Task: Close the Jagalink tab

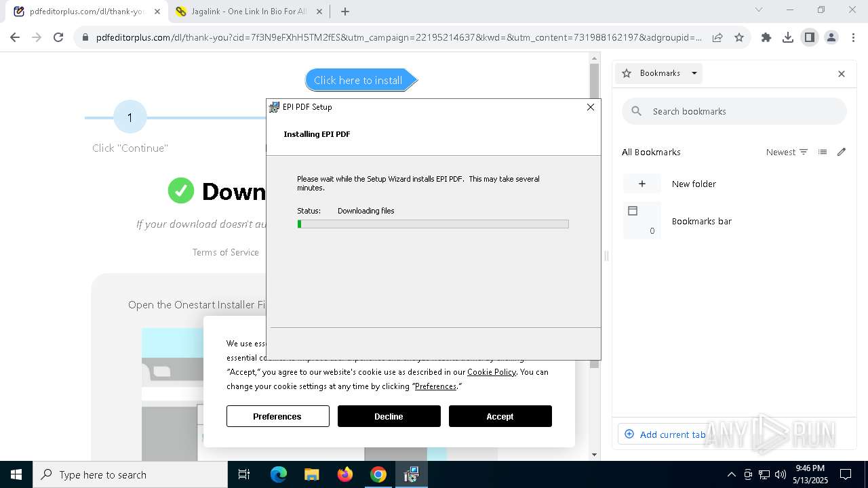Action: tap(319, 12)
